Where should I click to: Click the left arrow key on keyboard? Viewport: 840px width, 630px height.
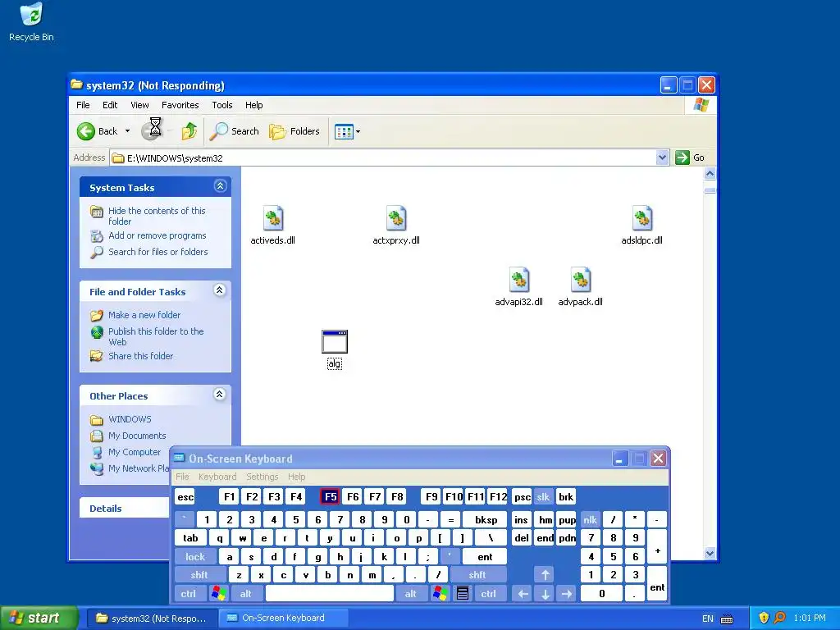pos(523,593)
